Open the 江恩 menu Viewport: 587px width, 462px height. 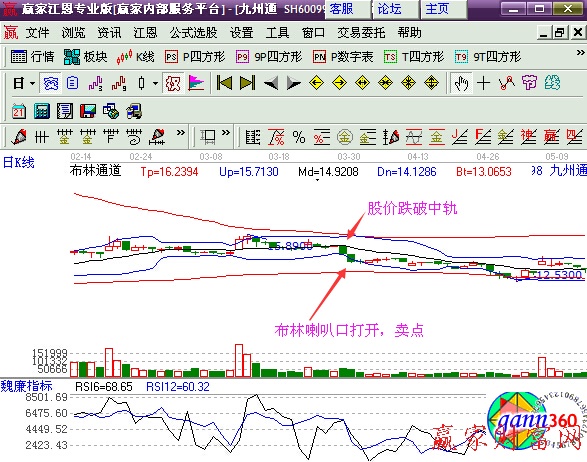145,33
